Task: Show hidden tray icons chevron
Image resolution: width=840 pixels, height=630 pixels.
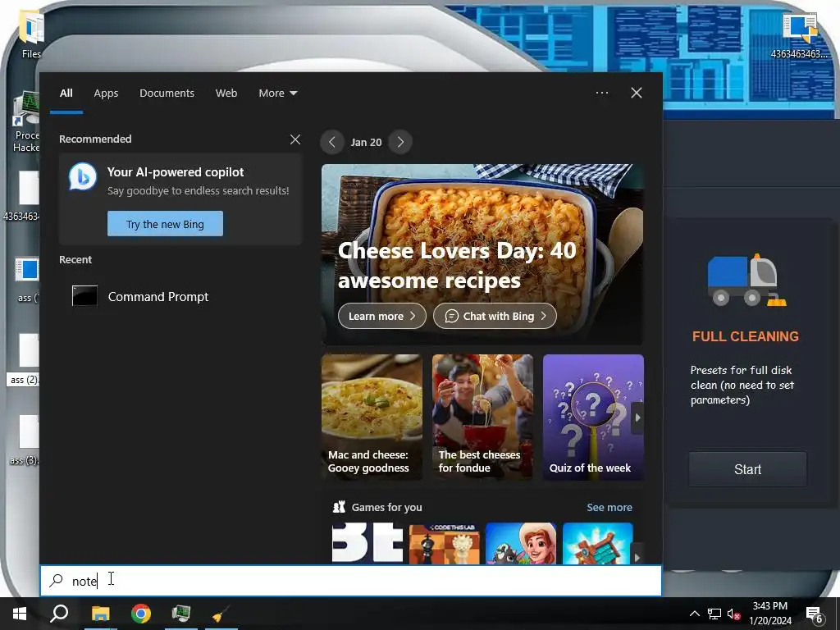Action: 694,614
